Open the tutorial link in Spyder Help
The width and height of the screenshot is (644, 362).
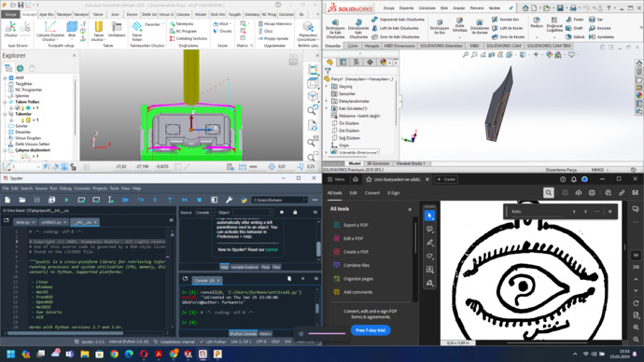(272, 249)
